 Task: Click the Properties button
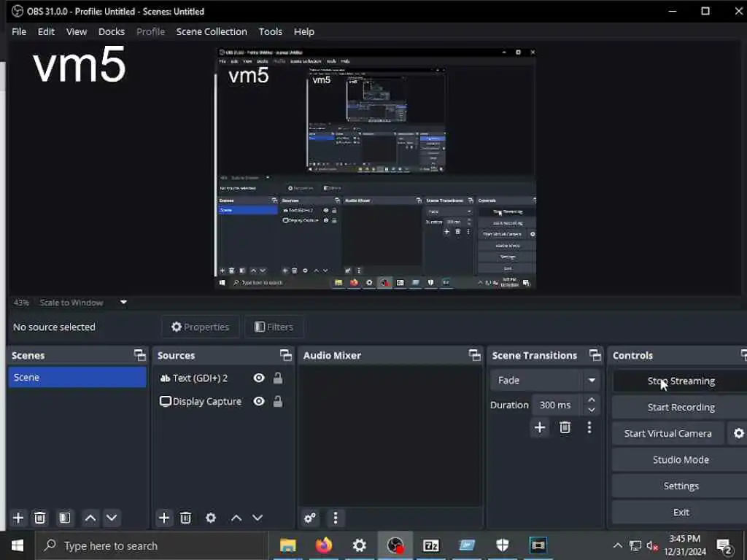(x=201, y=327)
